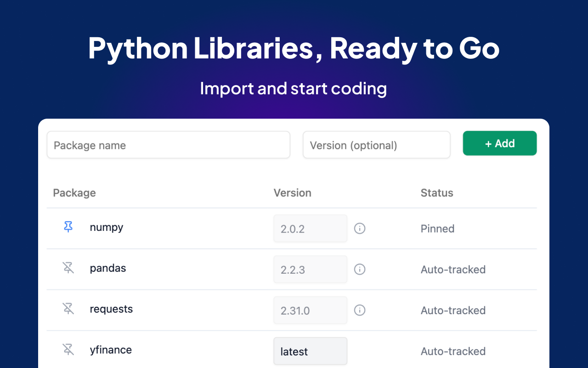Click the Version (optional) input field
Viewport: 588px width, 368px height.
point(377,145)
